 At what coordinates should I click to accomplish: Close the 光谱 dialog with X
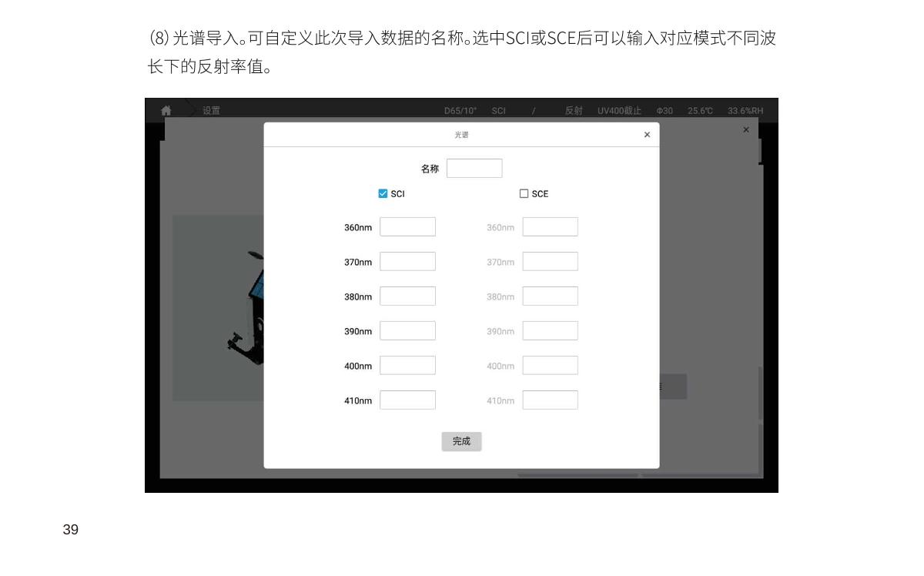[x=647, y=135]
